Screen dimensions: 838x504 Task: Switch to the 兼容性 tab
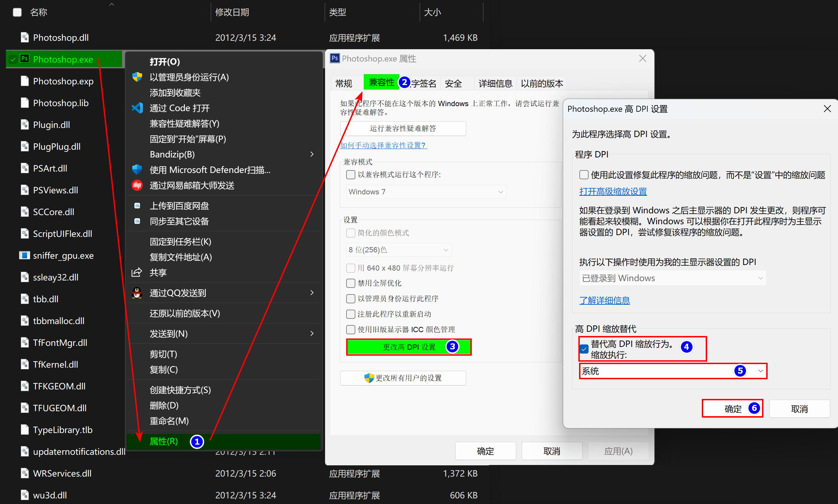click(381, 83)
